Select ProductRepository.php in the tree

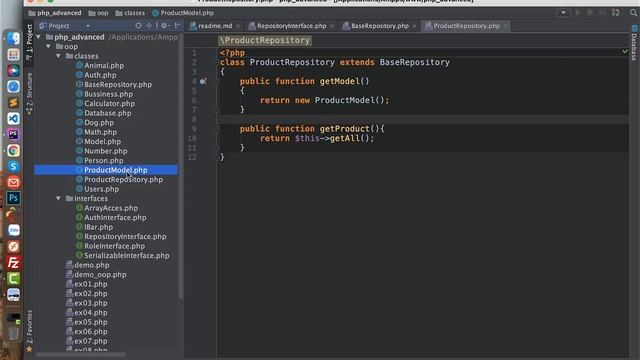point(123,179)
